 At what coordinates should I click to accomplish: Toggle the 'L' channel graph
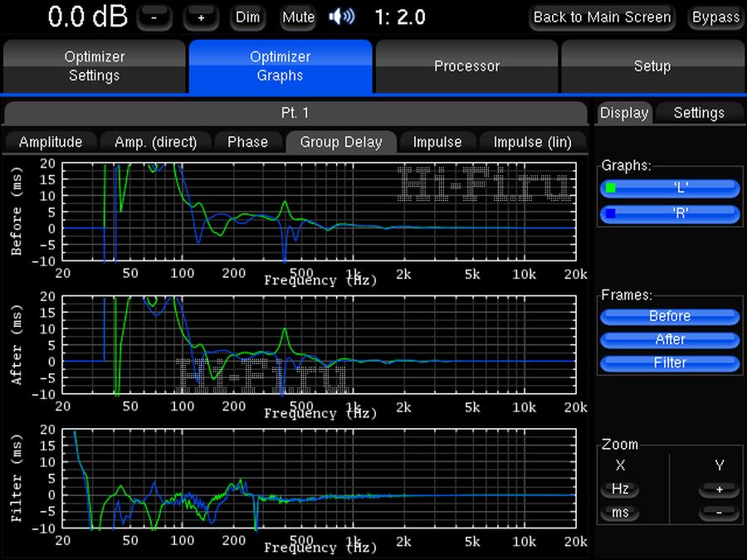[669, 188]
